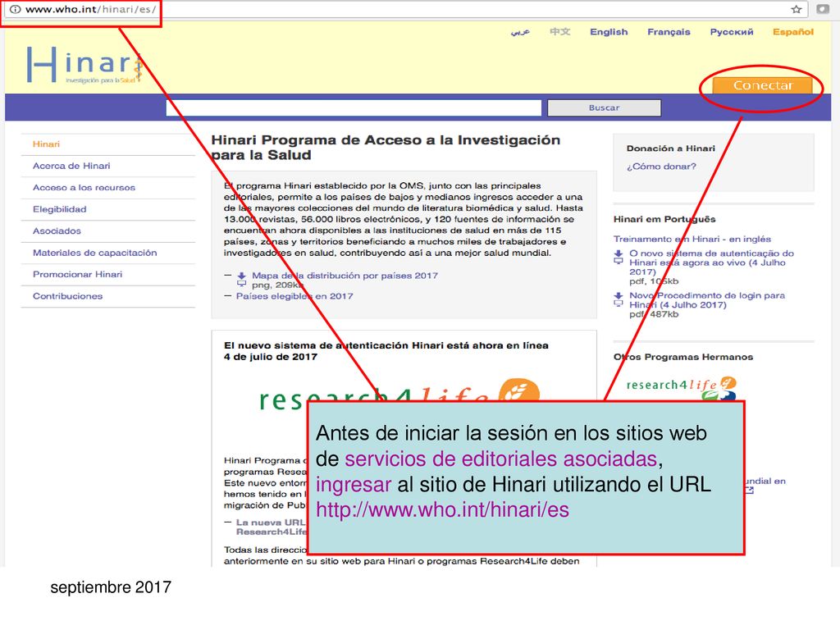This screenshot has height=630, width=840.
Task: Open Países elegibles en 2017 link
Action: 294,296
